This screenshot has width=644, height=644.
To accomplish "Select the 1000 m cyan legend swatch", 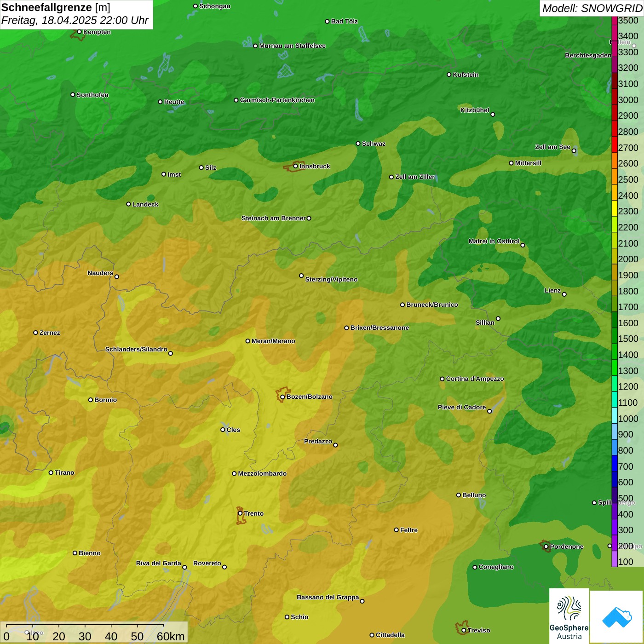I will tap(615, 415).
